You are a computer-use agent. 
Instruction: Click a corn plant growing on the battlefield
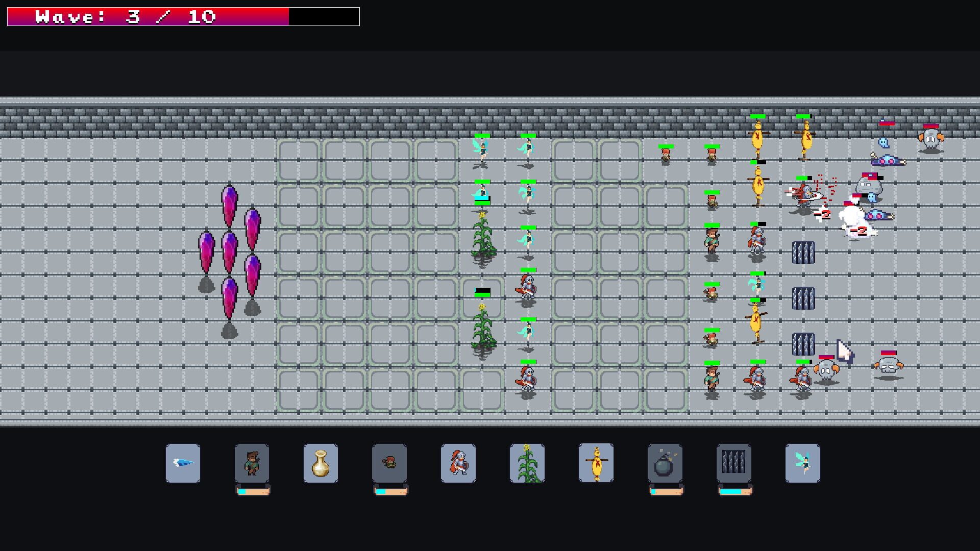(482, 240)
